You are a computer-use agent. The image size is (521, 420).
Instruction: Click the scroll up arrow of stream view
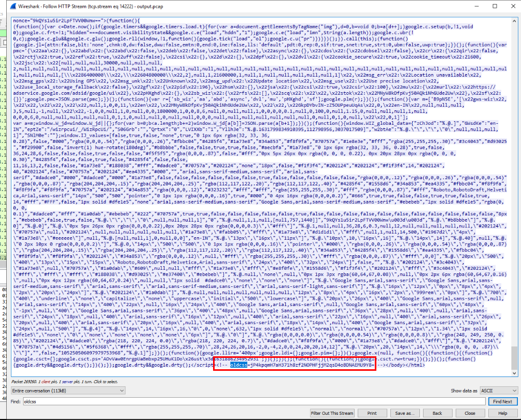514,21
